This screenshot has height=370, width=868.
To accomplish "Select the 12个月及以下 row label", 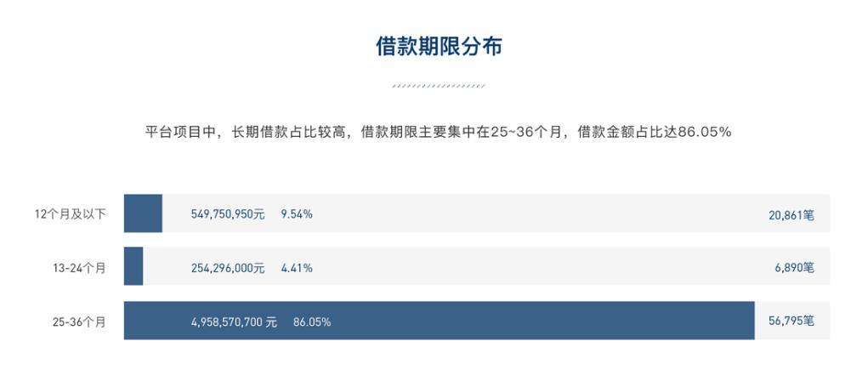I will (x=71, y=213).
